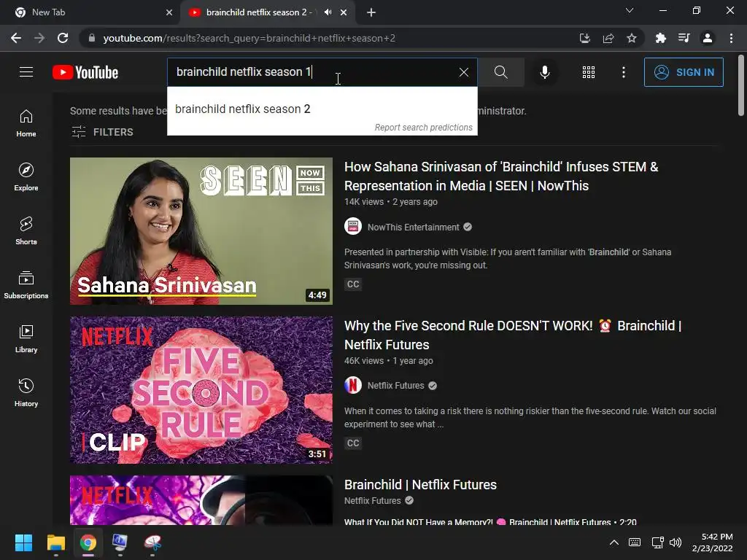Click the address bar URL
This screenshot has width=747, height=560.
point(249,38)
